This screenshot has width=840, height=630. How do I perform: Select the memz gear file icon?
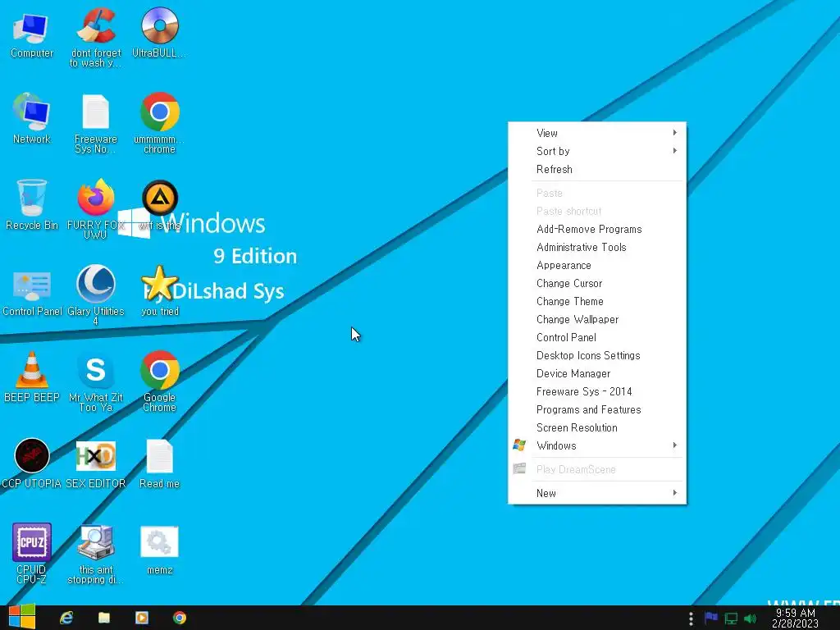coord(159,550)
